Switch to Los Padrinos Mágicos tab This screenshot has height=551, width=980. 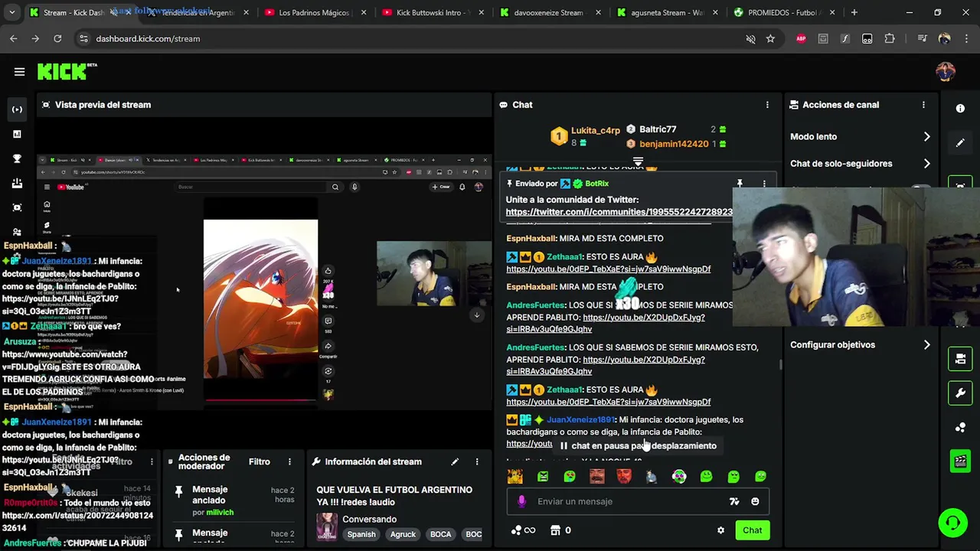(314, 12)
